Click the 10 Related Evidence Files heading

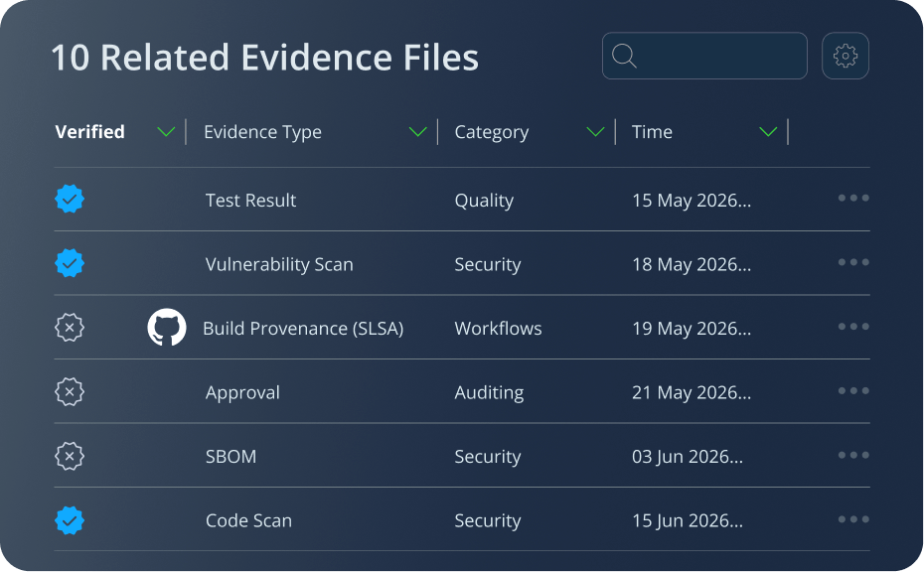click(264, 58)
